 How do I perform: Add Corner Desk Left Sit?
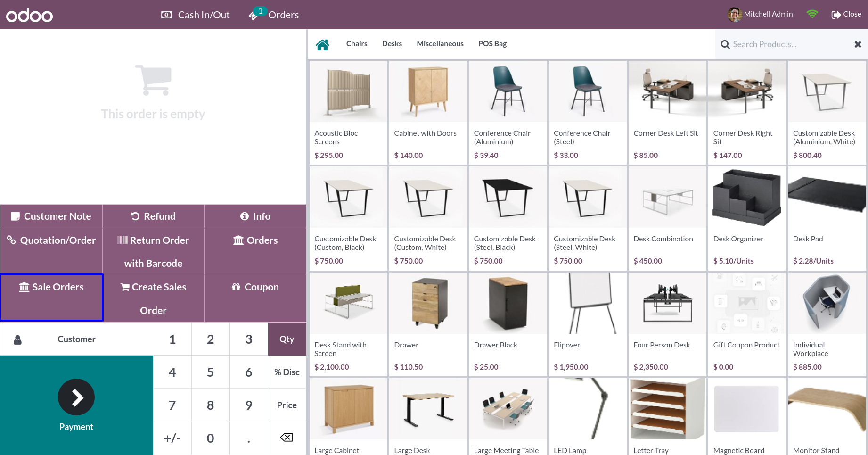click(667, 112)
